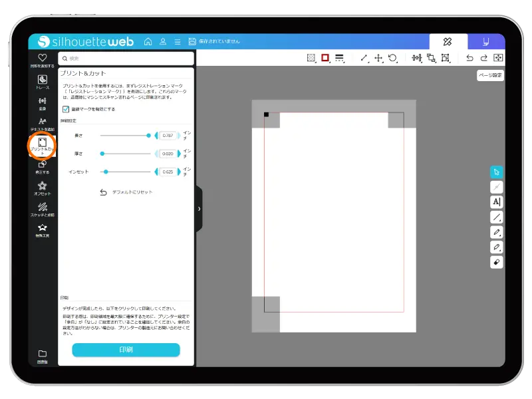The width and height of the screenshot is (532, 399).
Task: Click the reset to default (デフォルトにリセット) button
Action: point(126,192)
